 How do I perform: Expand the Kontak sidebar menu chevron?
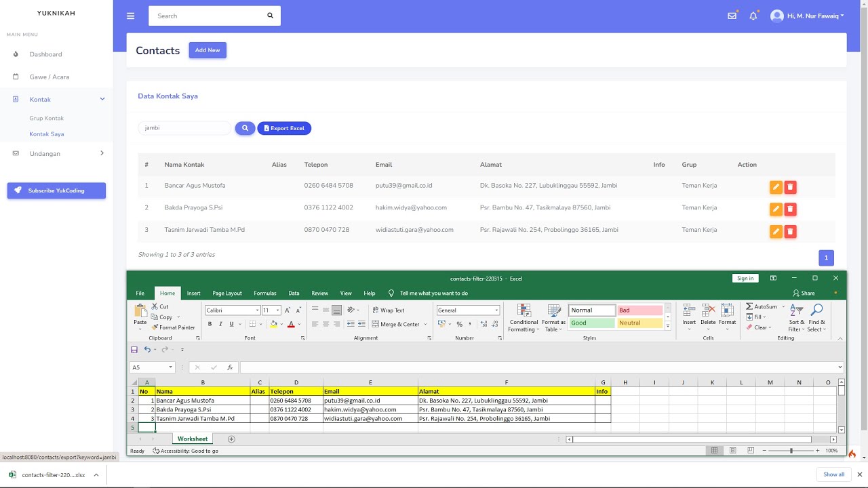[102, 100]
